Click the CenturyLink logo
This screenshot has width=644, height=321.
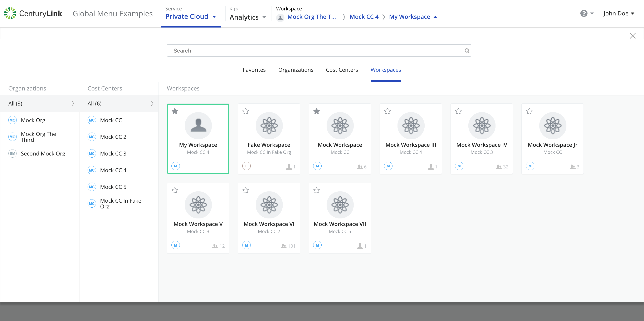pos(33,14)
